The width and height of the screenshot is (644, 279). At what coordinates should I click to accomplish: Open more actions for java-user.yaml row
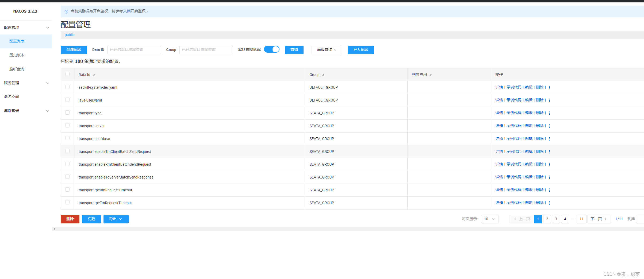[549, 100]
